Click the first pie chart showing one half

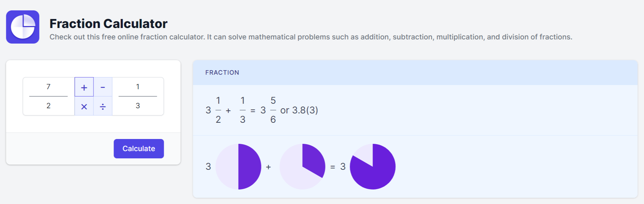click(x=238, y=166)
